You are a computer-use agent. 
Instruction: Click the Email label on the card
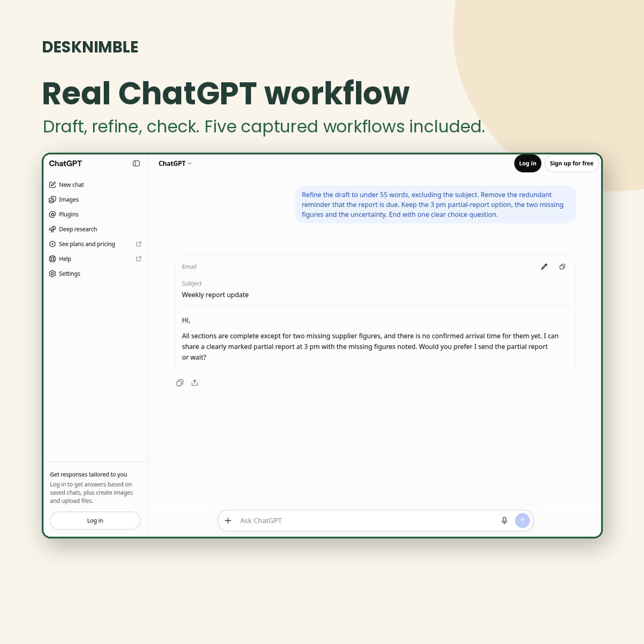coord(190,267)
